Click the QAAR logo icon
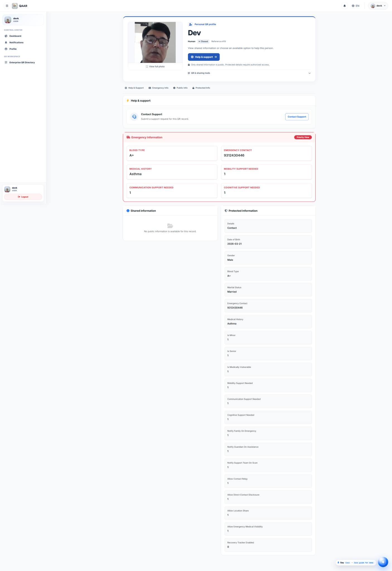The width and height of the screenshot is (392, 571). pyautogui.click(x=15, y=6)
